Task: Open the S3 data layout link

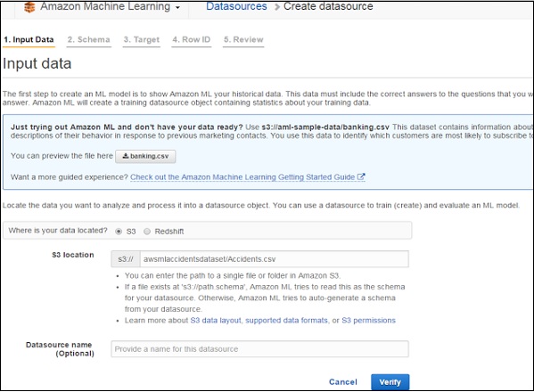Action: click(x=216, y=320)
